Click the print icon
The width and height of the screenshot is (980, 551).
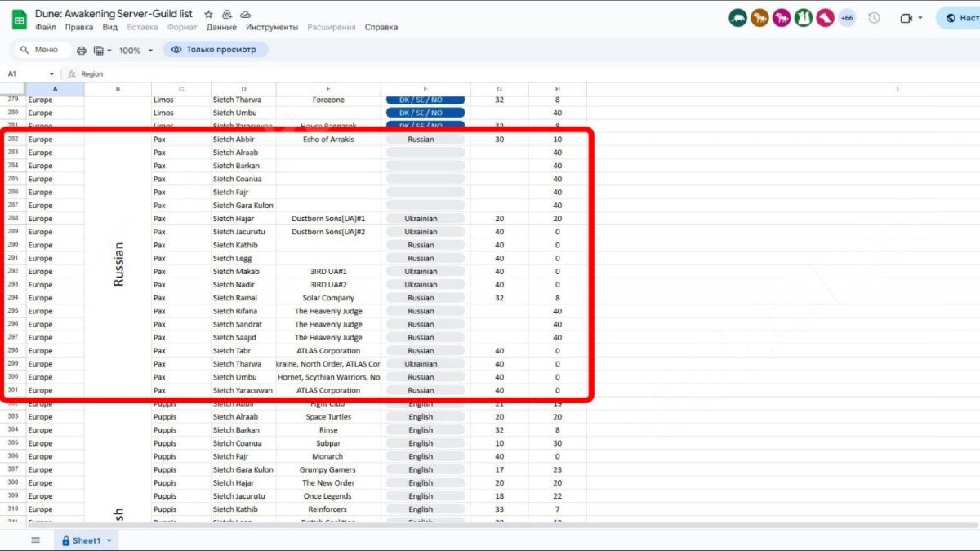82,51
